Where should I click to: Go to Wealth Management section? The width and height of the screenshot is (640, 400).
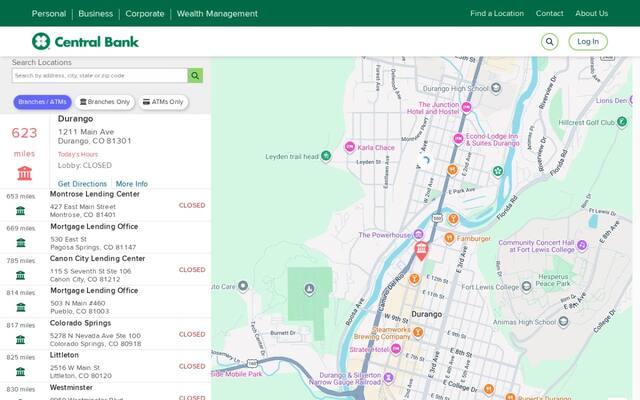click(217, 13)
